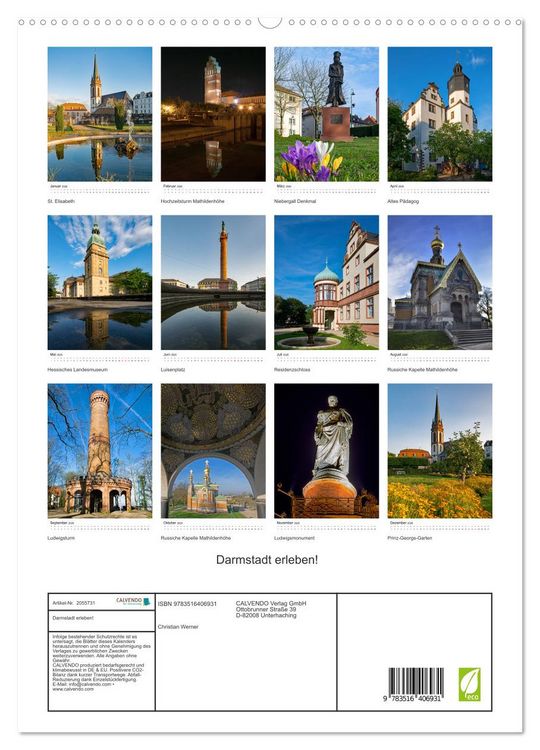Click the 'Residenzschloss' caption
Viewport: 540px width, 750px height.
pos(292,370)
